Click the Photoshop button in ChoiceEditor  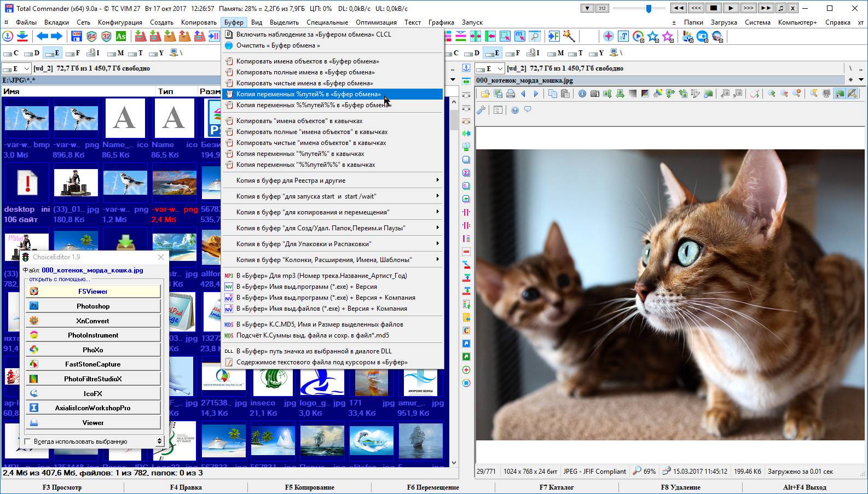point(93,306)
